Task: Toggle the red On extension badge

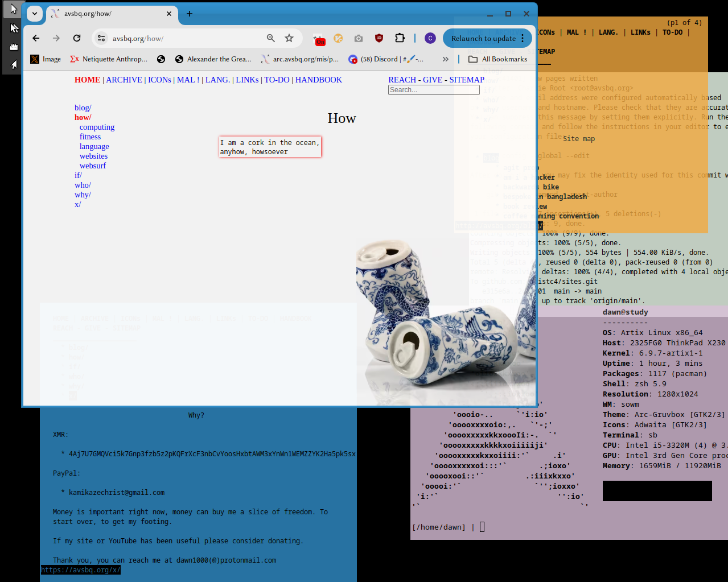Action: pos(319,39)
